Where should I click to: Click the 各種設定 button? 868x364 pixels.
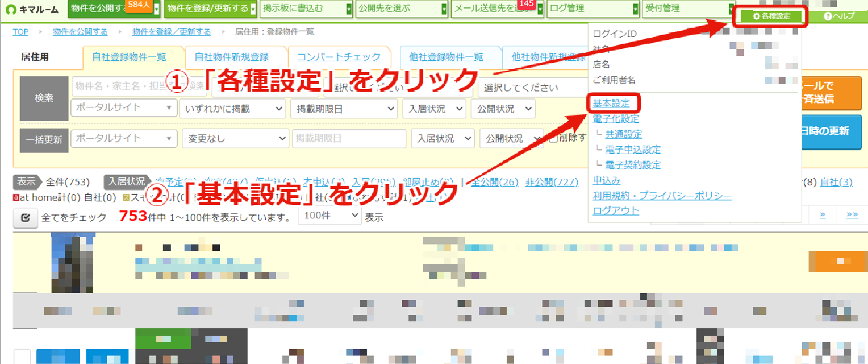click(771, 16)
